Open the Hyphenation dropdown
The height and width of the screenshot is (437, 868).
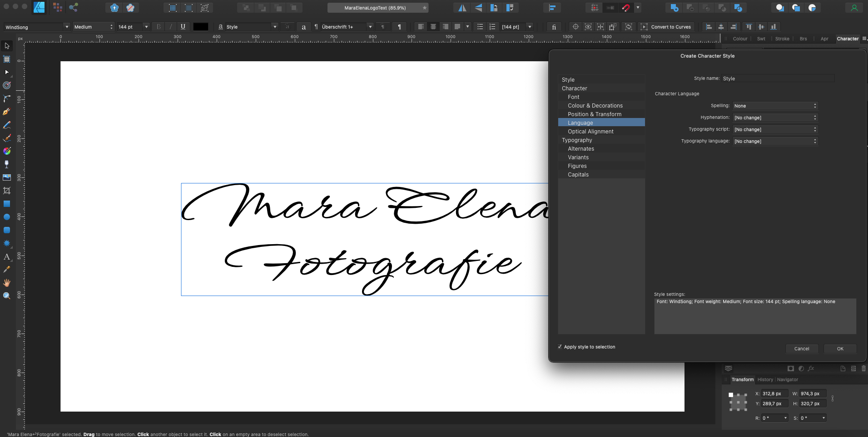click(775, 118)
